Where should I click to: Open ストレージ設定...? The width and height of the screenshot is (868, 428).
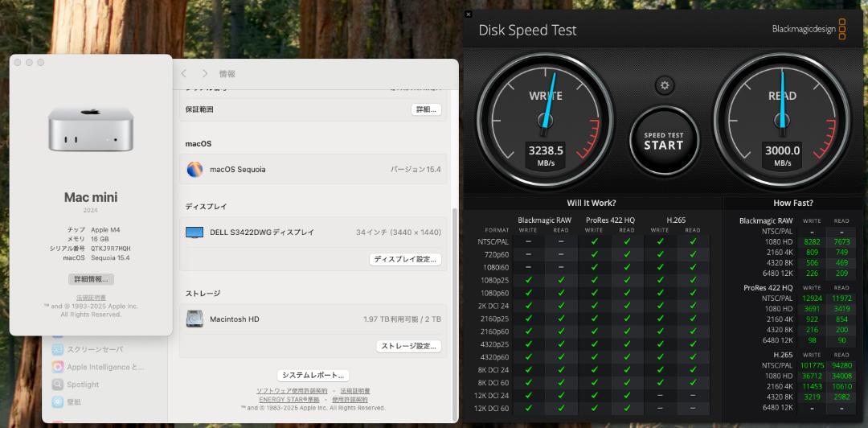(409, 346)
